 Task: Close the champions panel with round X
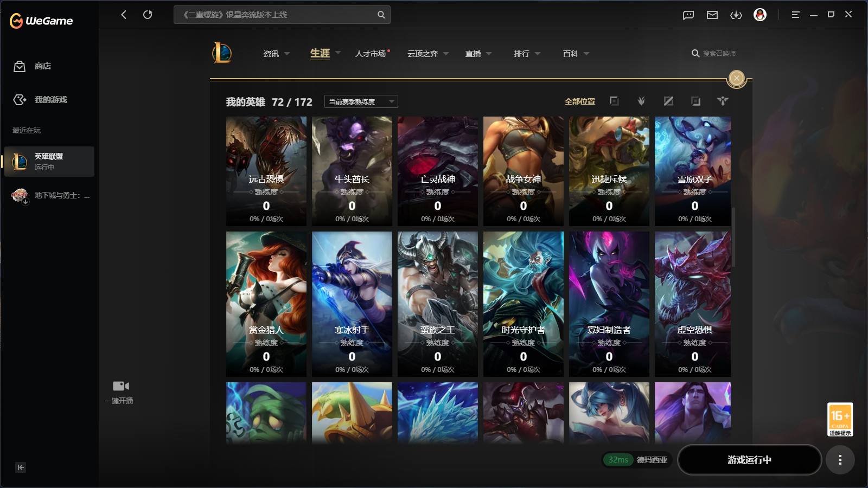(737, 79)
